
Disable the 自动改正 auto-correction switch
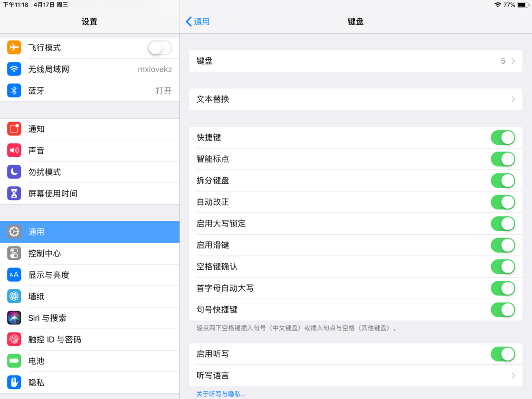[x=503, y=202]
